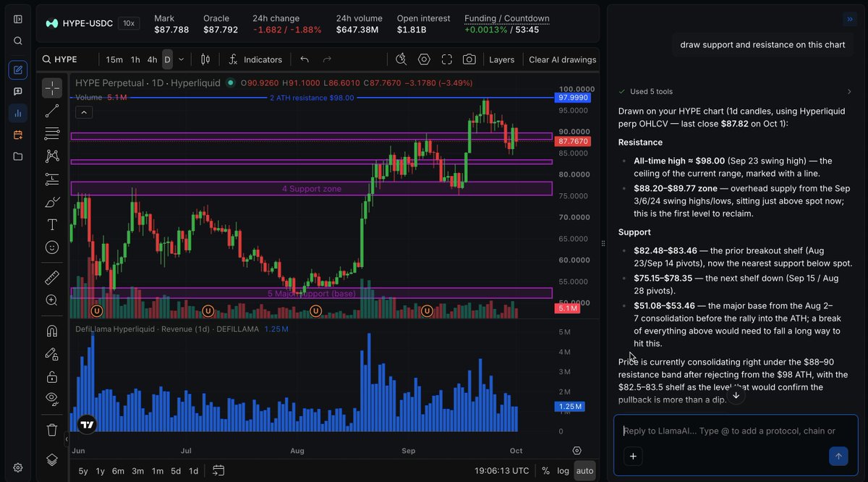
Task: Toggle the left sidebar panel icon
Action: point(18,19)
